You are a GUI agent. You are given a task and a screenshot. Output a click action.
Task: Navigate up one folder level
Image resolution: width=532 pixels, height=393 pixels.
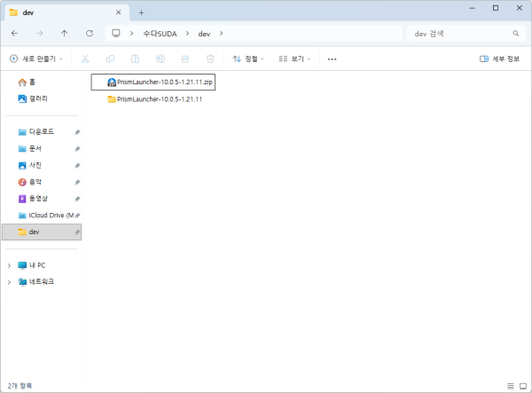(x=64, y=33)
